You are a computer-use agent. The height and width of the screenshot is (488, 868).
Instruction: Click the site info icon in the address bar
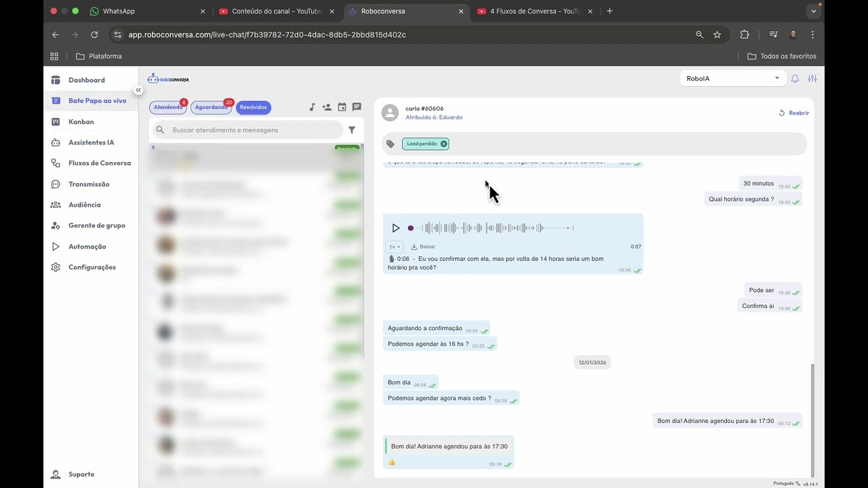coord(118,35)
